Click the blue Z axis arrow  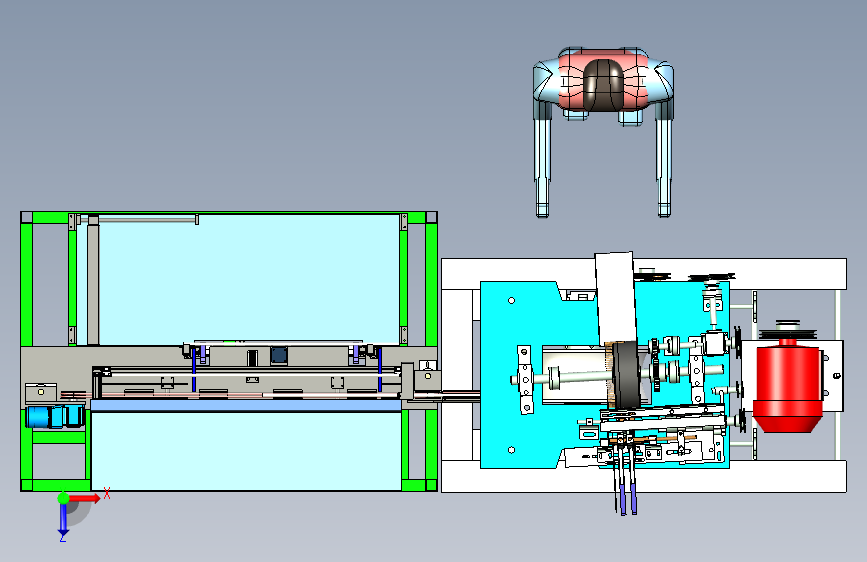click(x=63, y=519)
